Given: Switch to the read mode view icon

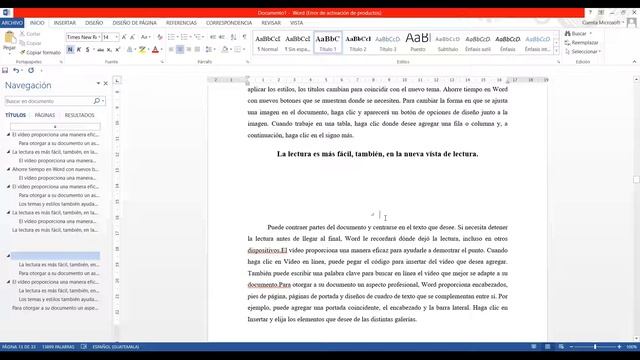Looking at the screenshot, I should [533, 347].
